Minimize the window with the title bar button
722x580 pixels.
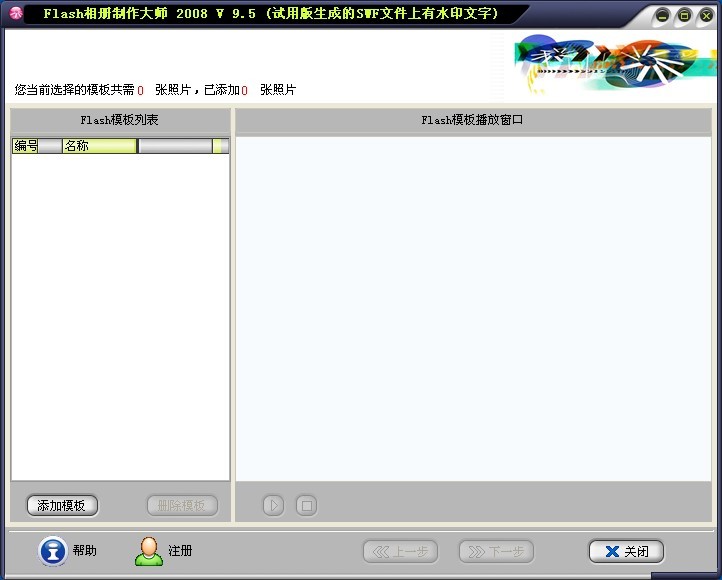(663, 15)
